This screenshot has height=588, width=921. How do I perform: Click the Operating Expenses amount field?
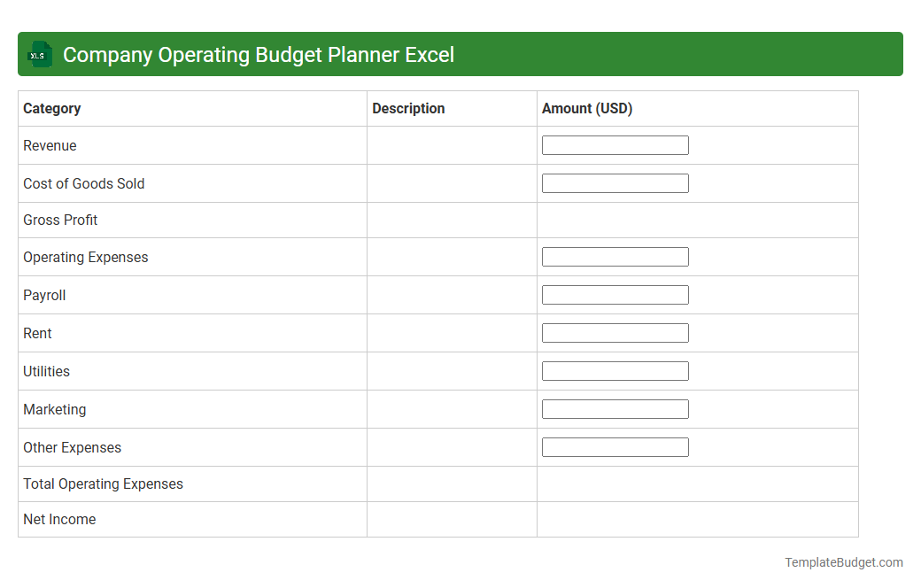[615, 256]
